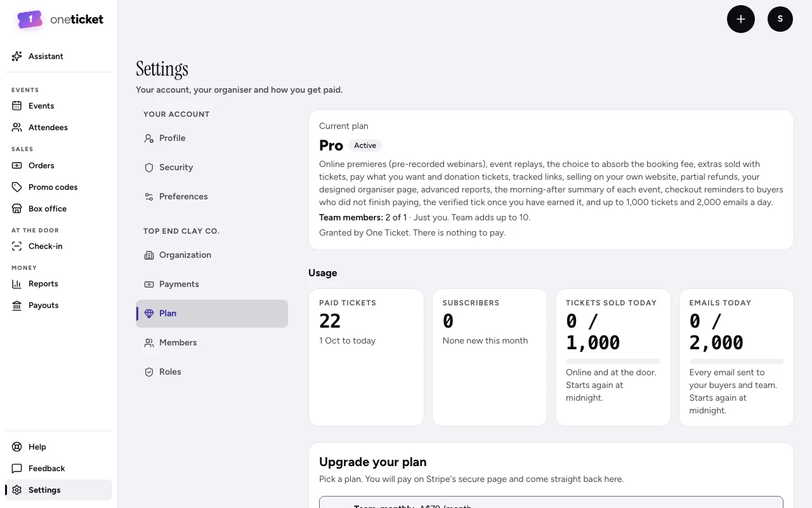The image size is (812, 508).
Task: Click the "Upgrade your plan" heading
Action: (x=372, y=462)
